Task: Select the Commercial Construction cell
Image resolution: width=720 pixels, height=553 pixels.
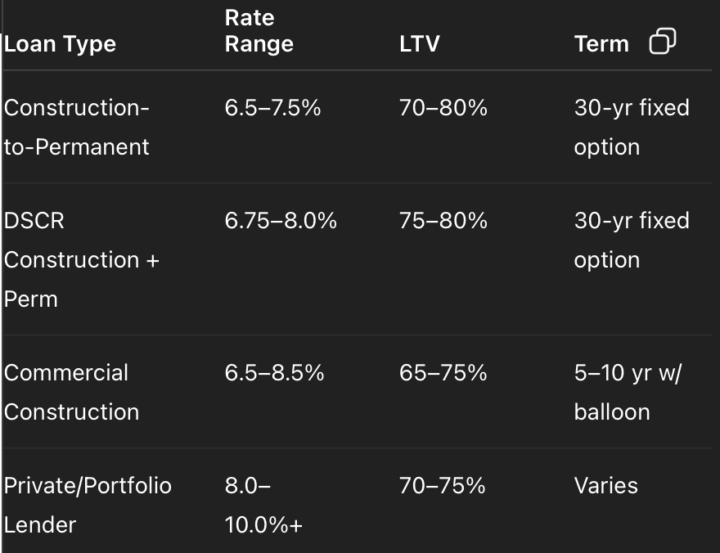Action: (70, 392)
